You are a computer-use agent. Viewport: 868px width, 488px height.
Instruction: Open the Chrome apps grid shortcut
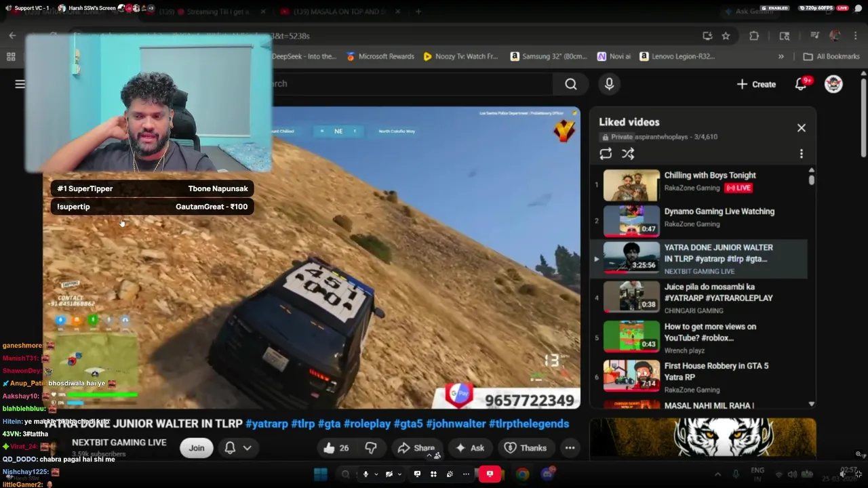click(11, 57)
